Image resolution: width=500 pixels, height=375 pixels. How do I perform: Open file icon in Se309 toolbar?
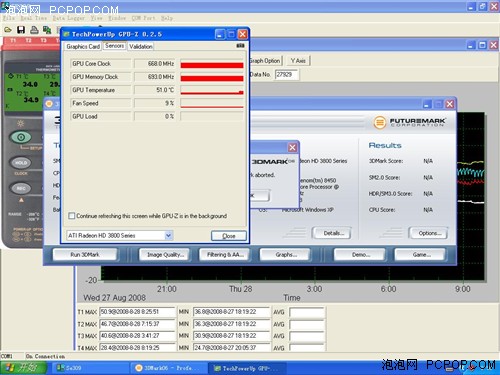pos(7,30)
